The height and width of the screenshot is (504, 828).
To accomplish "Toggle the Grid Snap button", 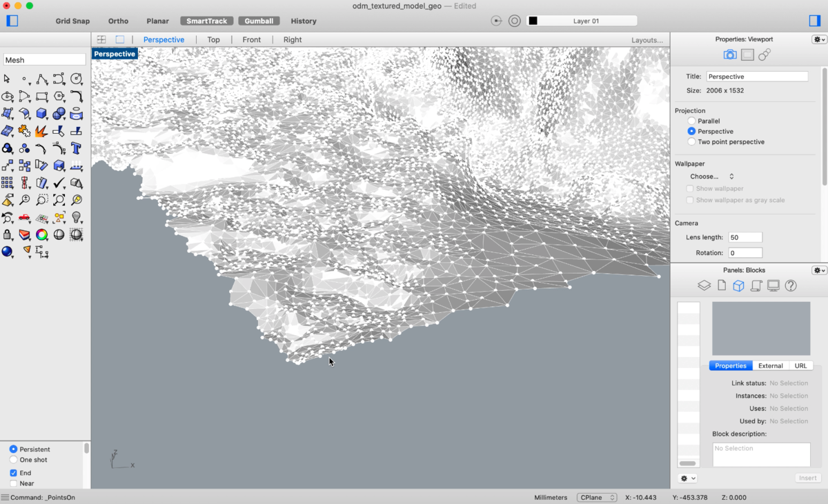I will pos(72,21).
